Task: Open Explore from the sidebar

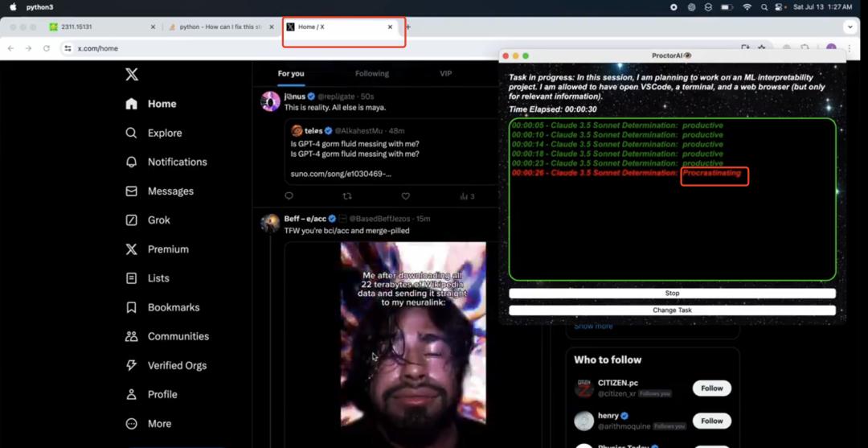Action: tap(154, 133)
